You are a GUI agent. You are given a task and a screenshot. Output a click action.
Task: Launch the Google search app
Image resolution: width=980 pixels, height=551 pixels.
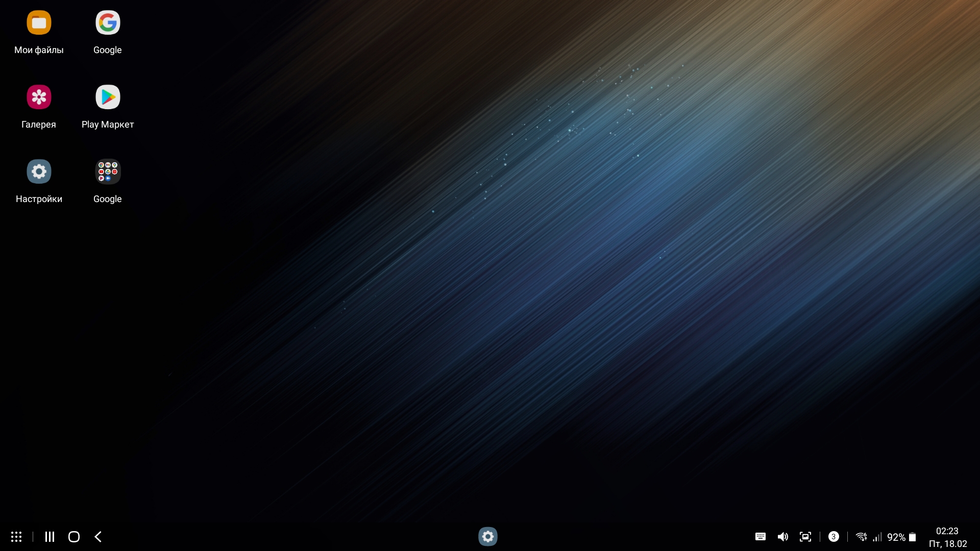(108, 23)
